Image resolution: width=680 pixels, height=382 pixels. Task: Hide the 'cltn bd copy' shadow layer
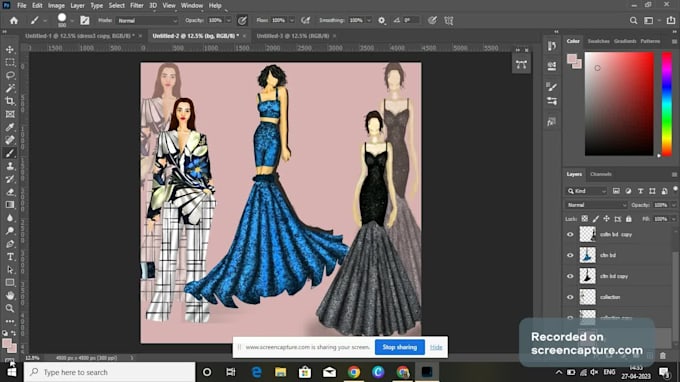pyautogui.click(x=570, y=276)
